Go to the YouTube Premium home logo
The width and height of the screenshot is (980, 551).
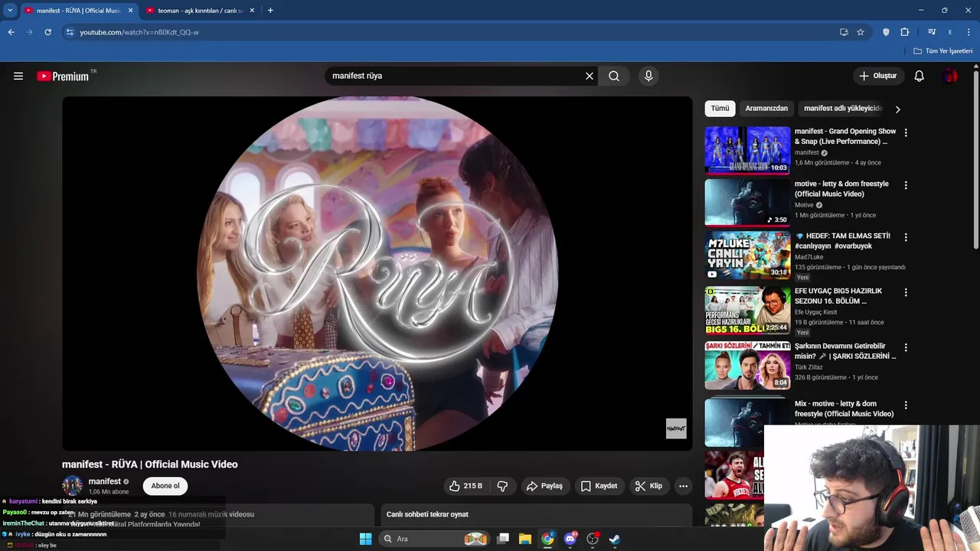tap(63, 76)
